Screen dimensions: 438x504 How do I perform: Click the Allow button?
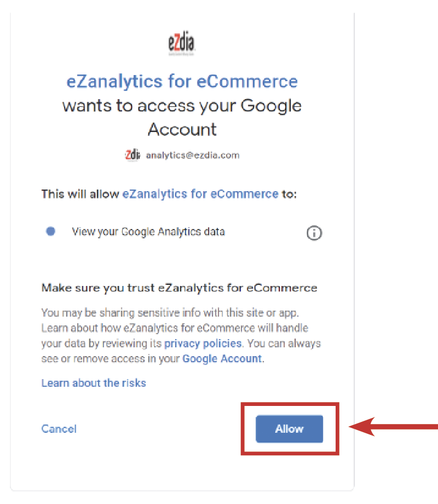tap(289, 429)
